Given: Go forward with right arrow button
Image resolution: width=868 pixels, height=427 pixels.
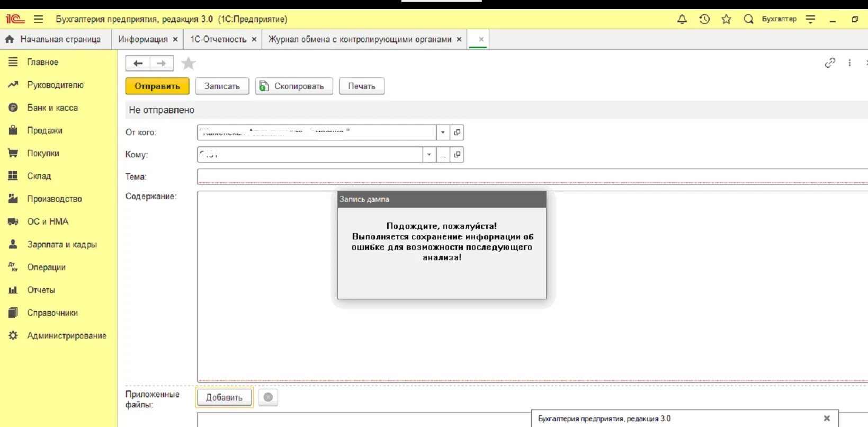Looking at the screenshot, I should [162, 64].
